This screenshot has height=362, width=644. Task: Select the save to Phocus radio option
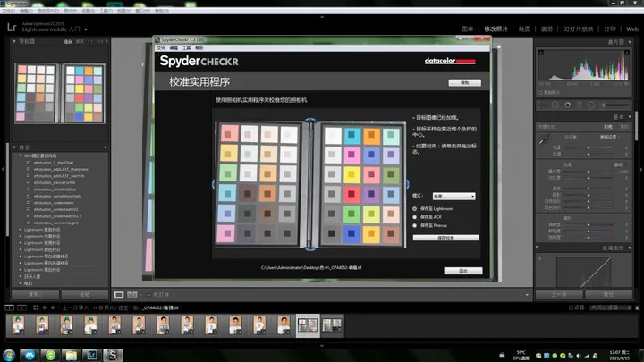(415, 225)
